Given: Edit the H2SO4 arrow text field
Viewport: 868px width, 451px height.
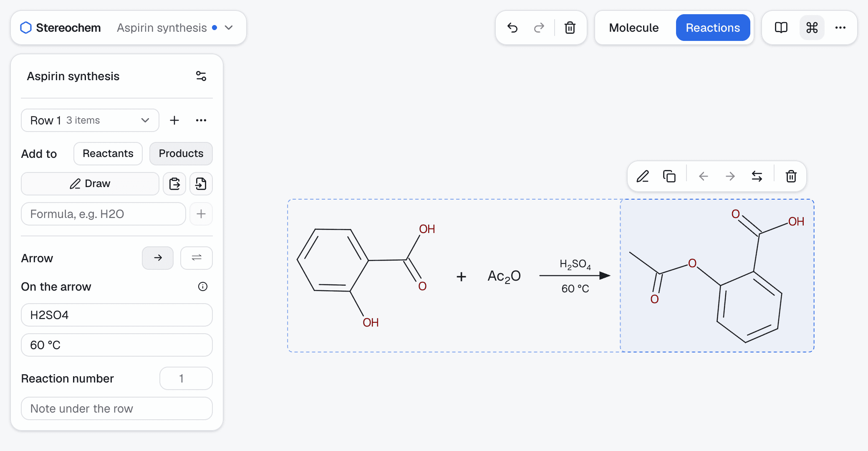Looking at the screenshot, I should pyautogui.click(x=117, y=315).
